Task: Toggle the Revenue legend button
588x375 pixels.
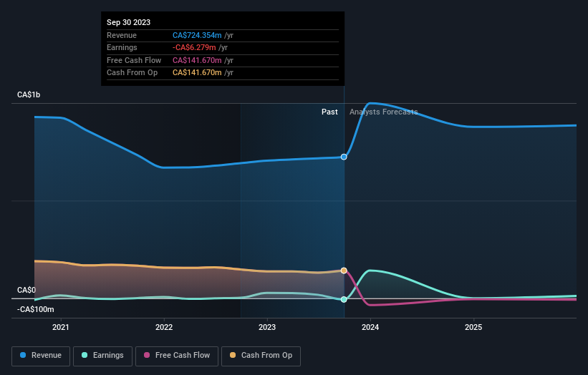Action: pyautogui.click(x=41, y=356)
